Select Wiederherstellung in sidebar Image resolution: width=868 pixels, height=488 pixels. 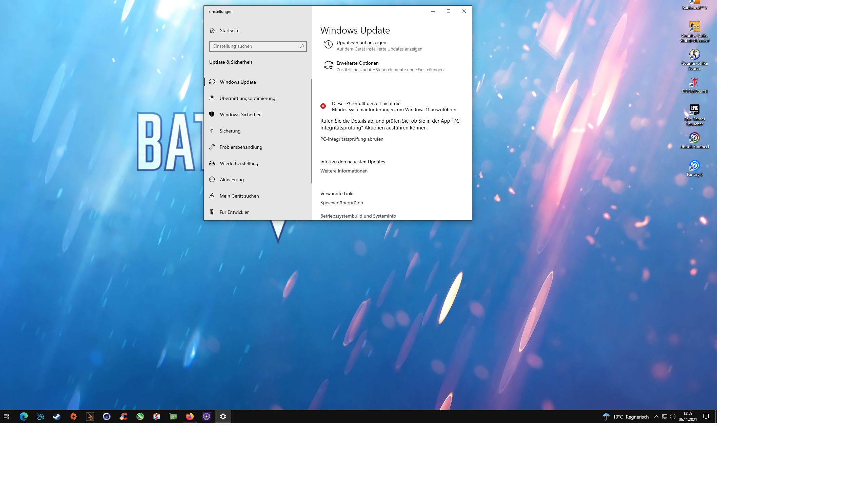point(239,163)
